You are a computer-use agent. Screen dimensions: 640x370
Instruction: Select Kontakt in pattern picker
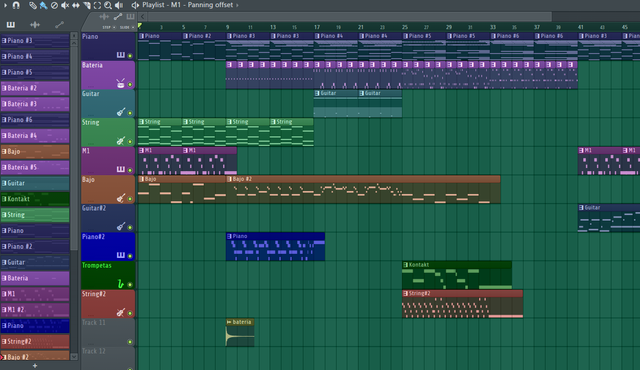(x=35, y=199)
